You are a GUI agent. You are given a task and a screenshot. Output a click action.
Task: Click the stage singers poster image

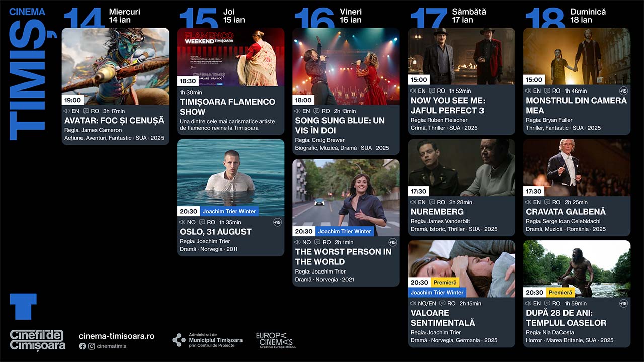coord(346,66)
